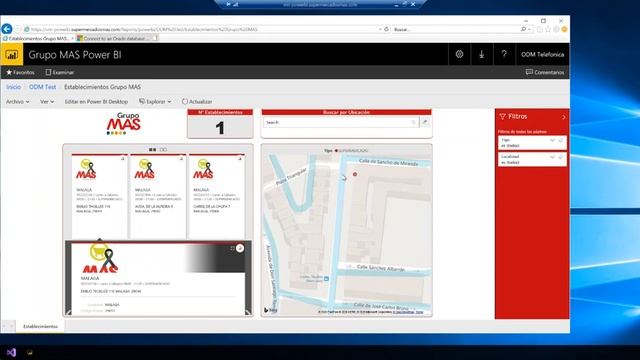This screenshot has height=360, width=640.
Task: Open Visual Studio from the taskbar
Action: (11, 352)
